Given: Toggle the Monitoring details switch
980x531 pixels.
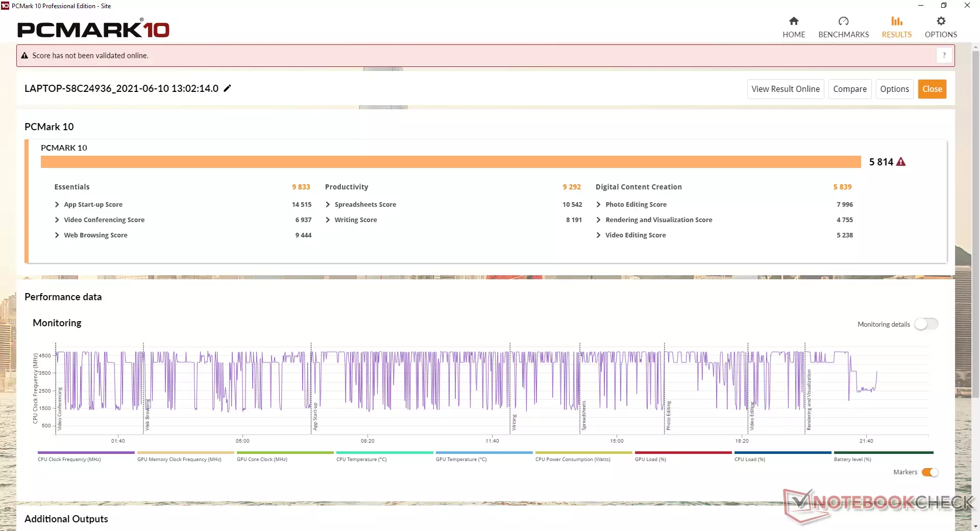Looking at the screenshot, I should 926,324.
